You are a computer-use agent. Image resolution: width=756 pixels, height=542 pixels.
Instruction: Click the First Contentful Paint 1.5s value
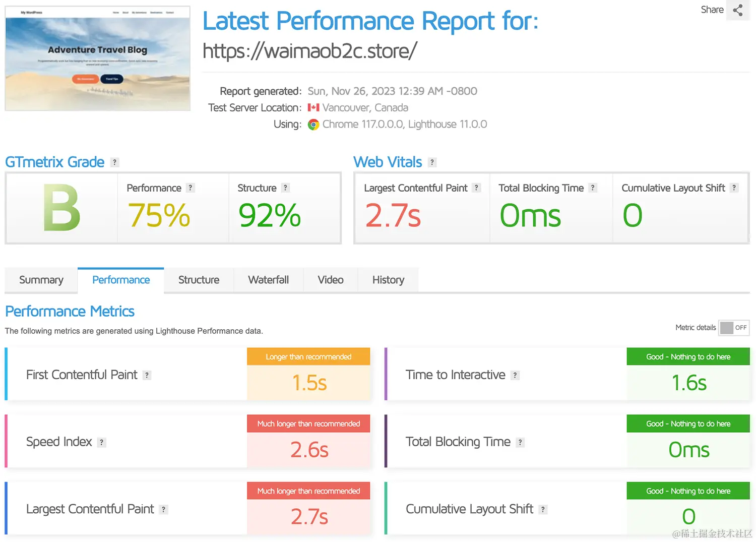point(309,383)
